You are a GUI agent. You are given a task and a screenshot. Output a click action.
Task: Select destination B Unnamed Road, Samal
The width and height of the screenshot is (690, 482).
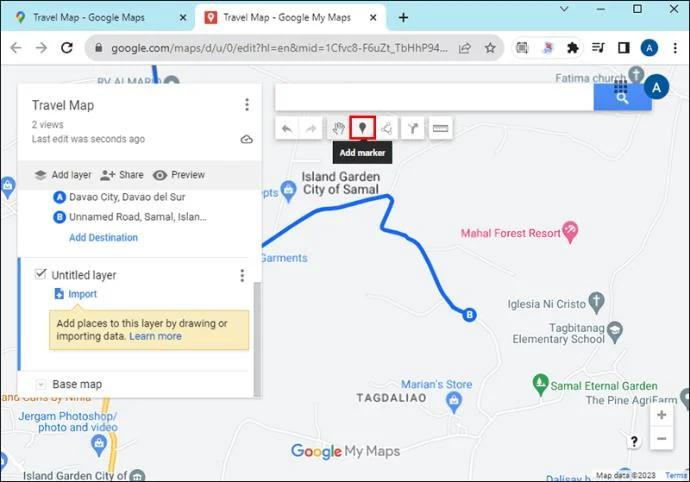[x=130, y=217]
